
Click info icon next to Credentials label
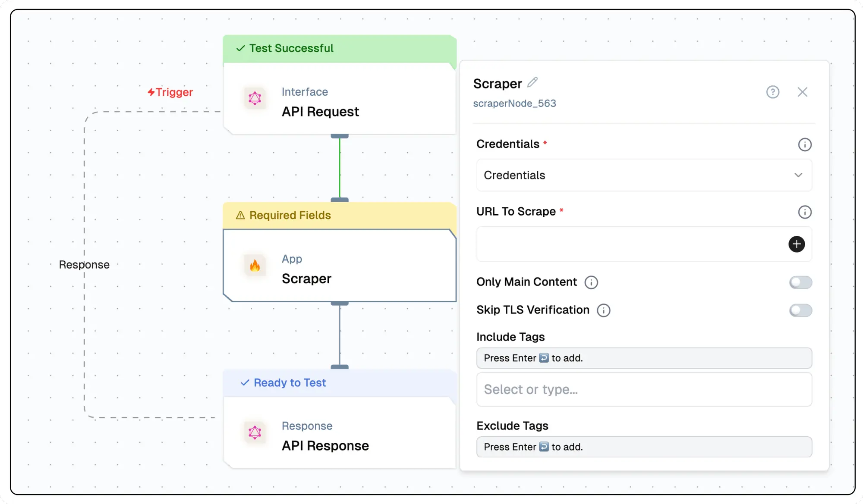804,144
